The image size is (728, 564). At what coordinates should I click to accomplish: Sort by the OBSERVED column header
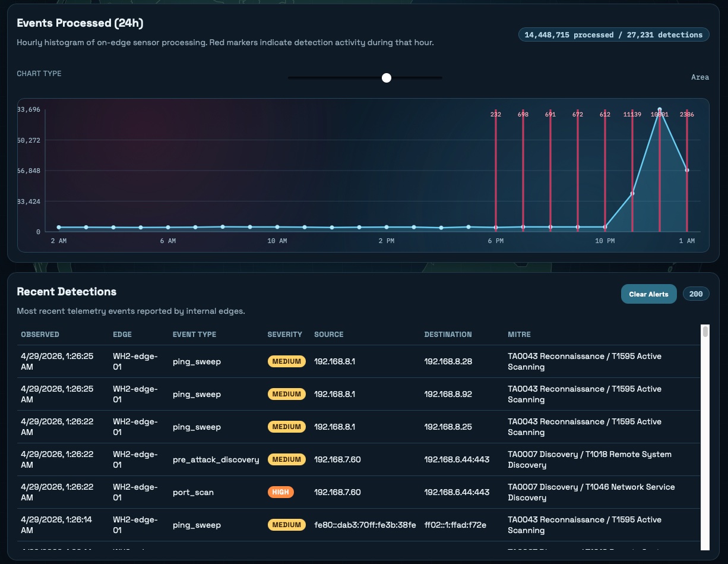[40, 335]
